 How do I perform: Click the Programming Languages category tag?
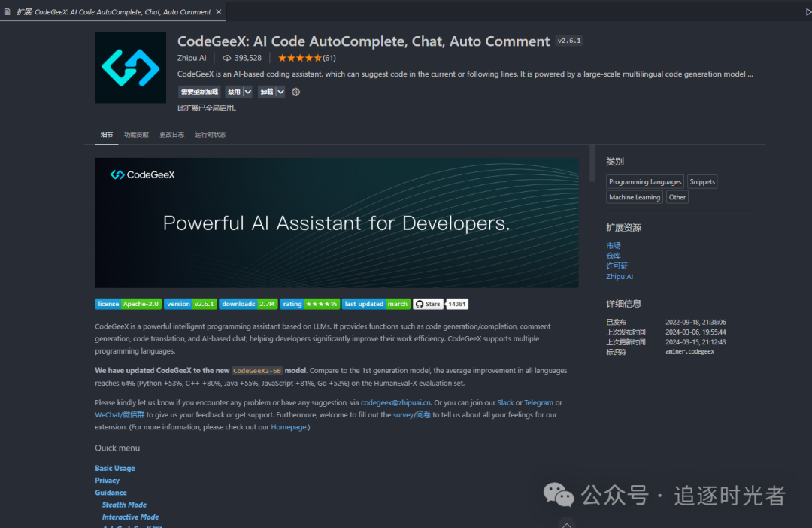pos(645,182)
